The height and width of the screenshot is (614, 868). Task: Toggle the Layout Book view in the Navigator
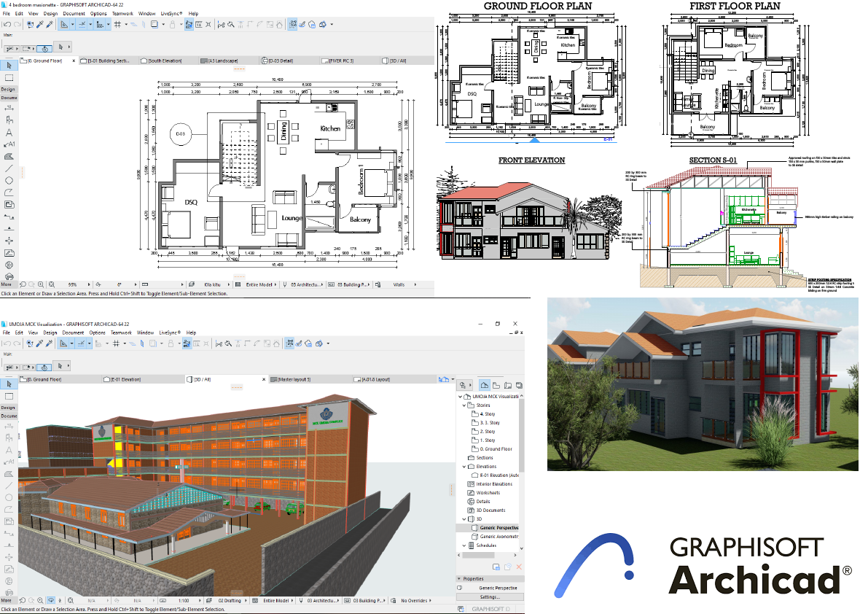pyautogui.click(x=508, y=385)
